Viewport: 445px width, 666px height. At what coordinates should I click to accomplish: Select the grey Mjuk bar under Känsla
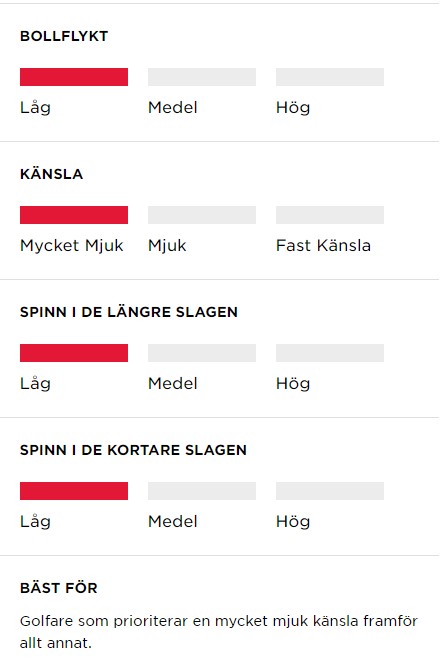pos(202,215)
